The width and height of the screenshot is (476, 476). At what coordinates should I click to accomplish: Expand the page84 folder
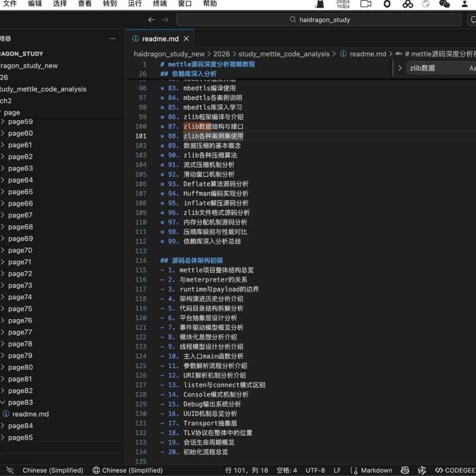click(20, 426)
